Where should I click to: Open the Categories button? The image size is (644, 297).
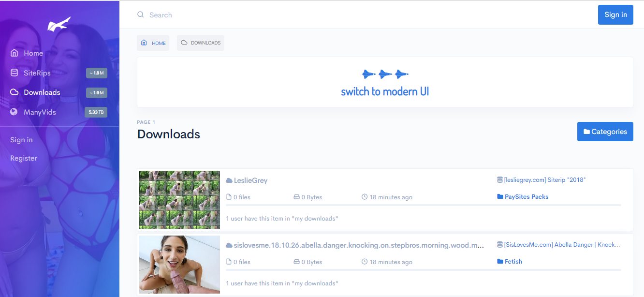point(605,132)
